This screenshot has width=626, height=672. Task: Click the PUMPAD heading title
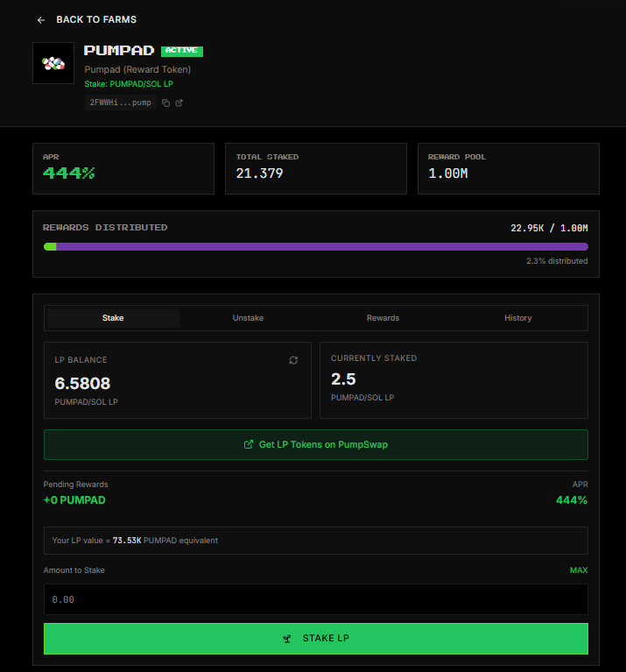(119, 51)
